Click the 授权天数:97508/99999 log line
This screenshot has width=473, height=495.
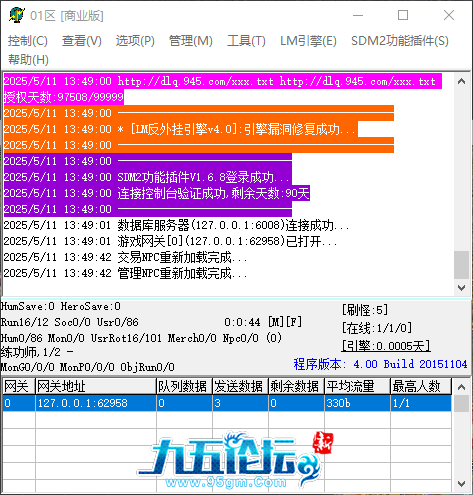64,97
